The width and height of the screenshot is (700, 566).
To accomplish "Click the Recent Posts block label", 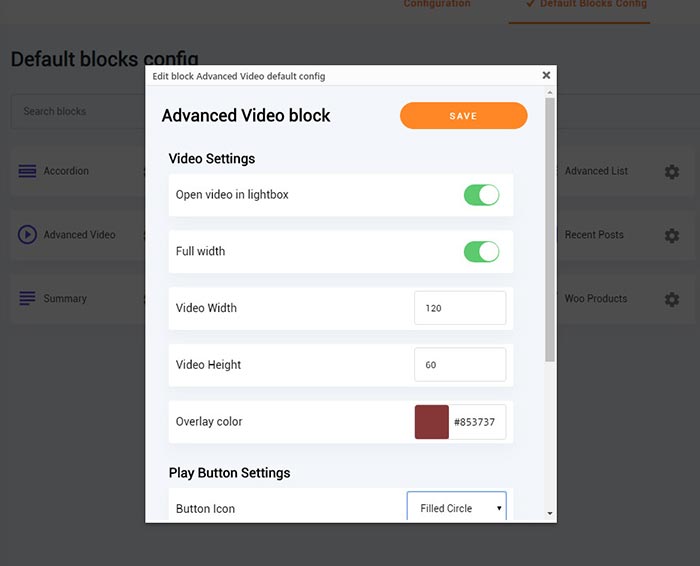I will (594, 235).
